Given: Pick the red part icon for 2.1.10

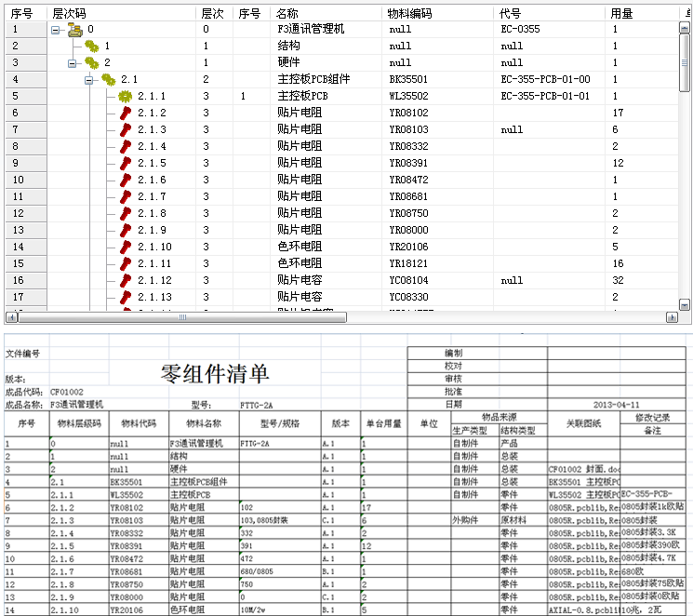Looking at the screenshot, I should pos(125,247).
